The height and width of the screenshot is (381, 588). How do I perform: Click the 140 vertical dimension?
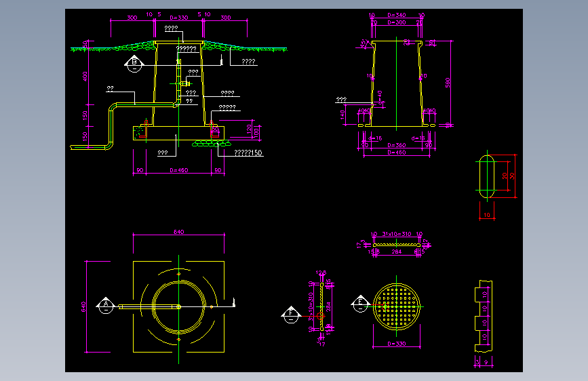[342, 115]
